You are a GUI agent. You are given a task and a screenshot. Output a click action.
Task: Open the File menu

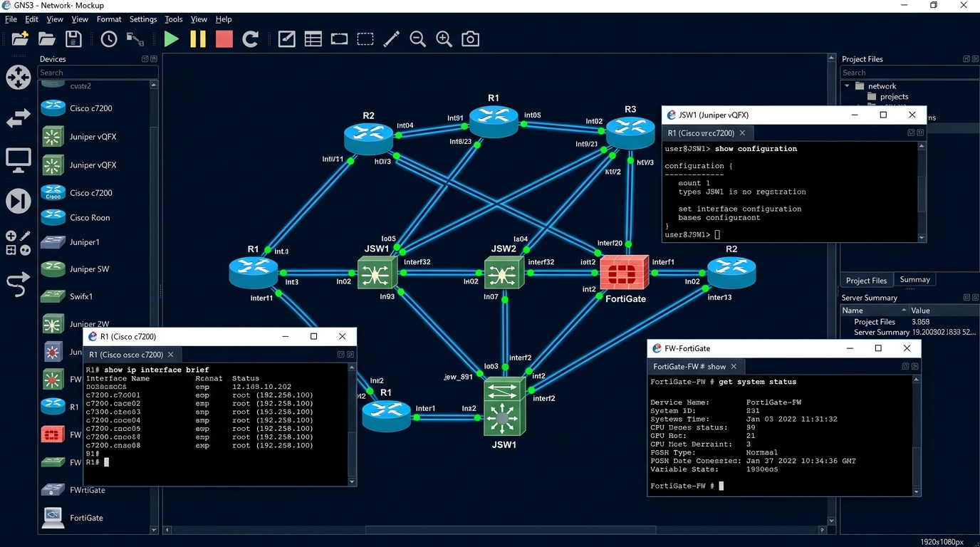(x=11, y=19)
